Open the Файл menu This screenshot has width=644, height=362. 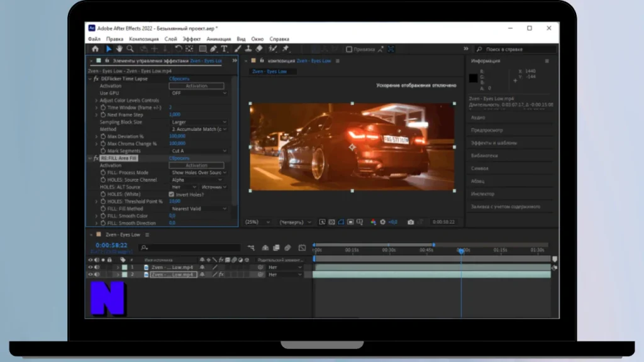[x=94, y=39]
